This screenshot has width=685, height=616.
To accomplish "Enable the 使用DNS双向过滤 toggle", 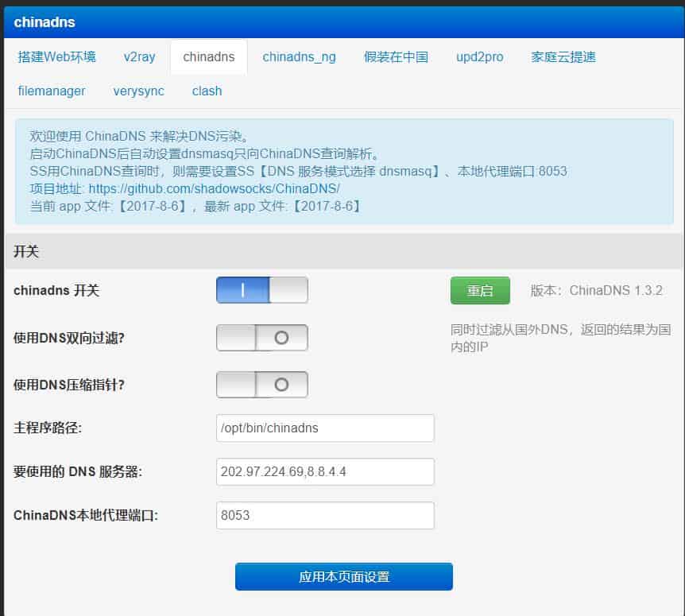I will 262,337.
